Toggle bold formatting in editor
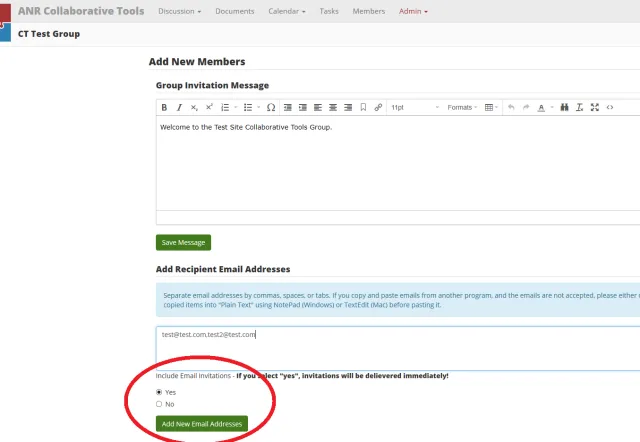This screenshot has height=442, width=640. click(165, 107)
